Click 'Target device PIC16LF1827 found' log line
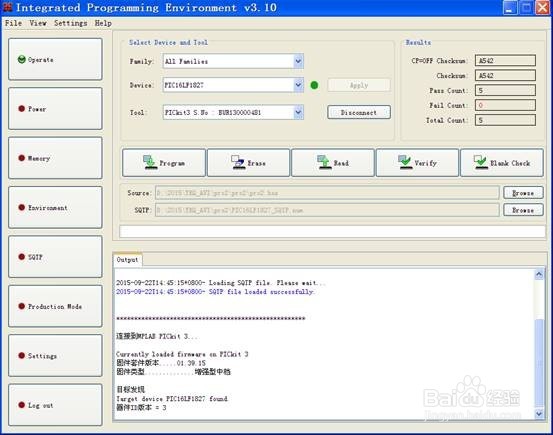 172,399
